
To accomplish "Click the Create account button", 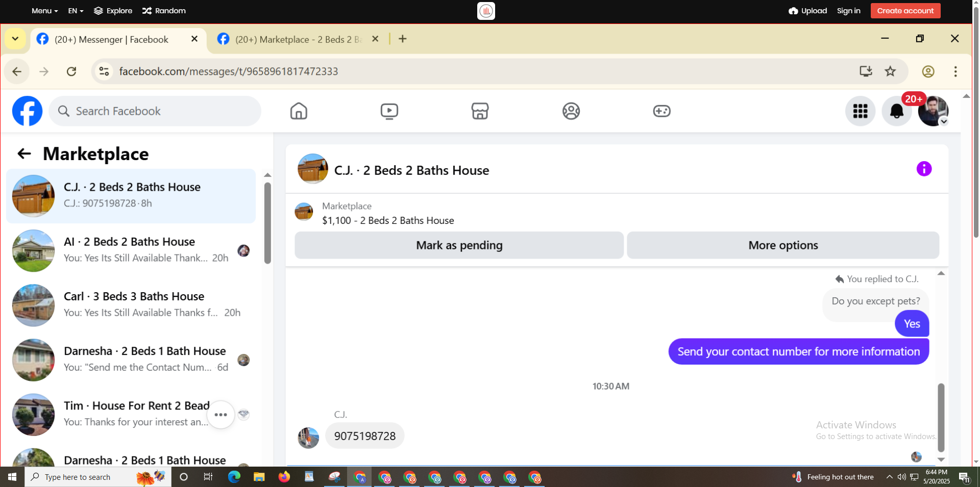I will point(905,11).
